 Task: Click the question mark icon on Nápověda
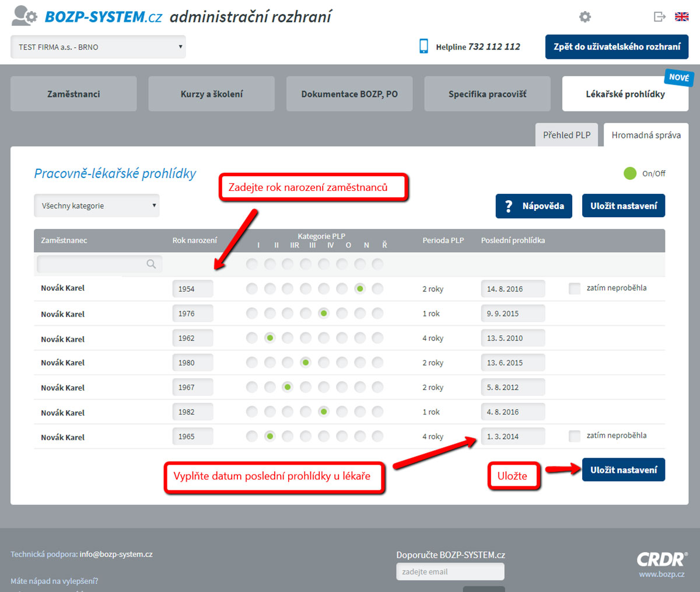[x=509, y=206]
